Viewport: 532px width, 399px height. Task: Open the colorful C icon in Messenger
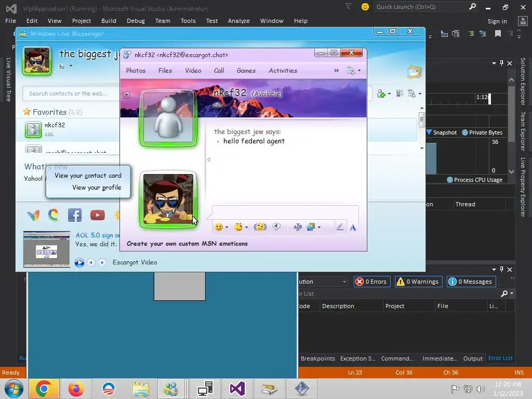(54, 215)
